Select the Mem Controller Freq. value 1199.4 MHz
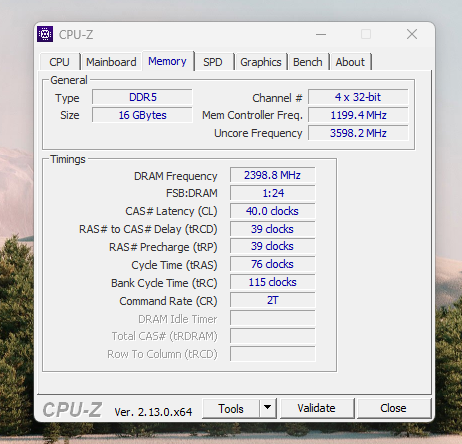 click(x=358, y=115)
